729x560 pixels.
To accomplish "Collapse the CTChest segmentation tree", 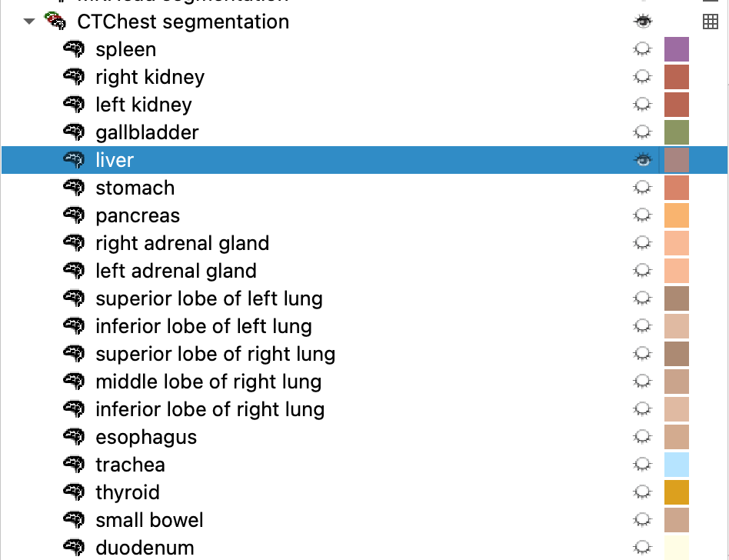I will tap(29, 22).
